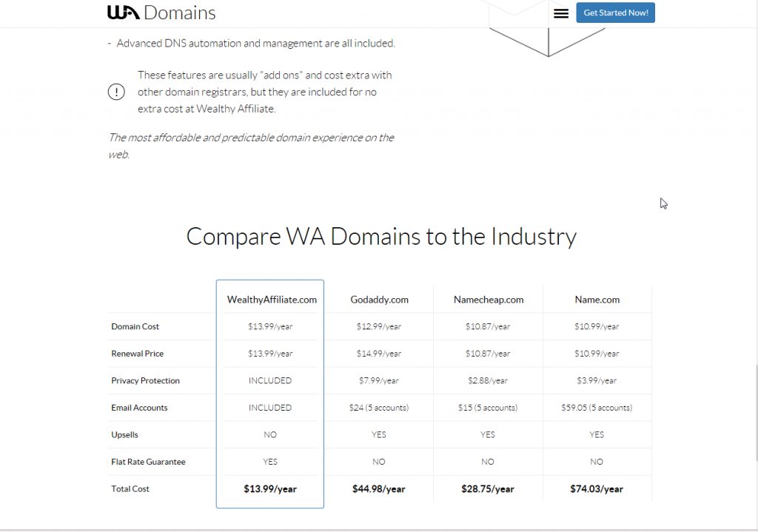The image size is (758, 532).
Task: Click Namecheap total cost $28.75/year
Action: click(x=487, y=489)
